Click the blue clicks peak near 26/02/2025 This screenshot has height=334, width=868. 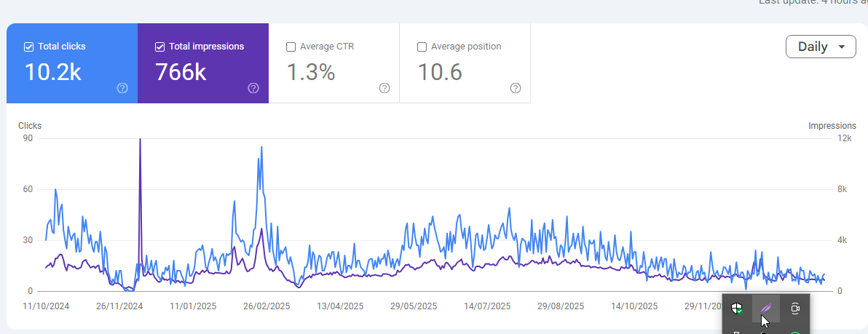[261, 148]
